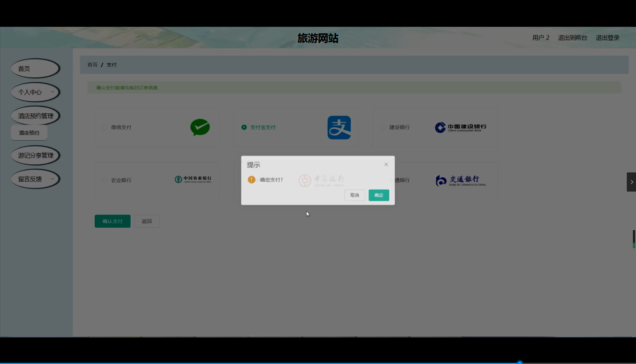Click the 返回 button

[147, 221]
